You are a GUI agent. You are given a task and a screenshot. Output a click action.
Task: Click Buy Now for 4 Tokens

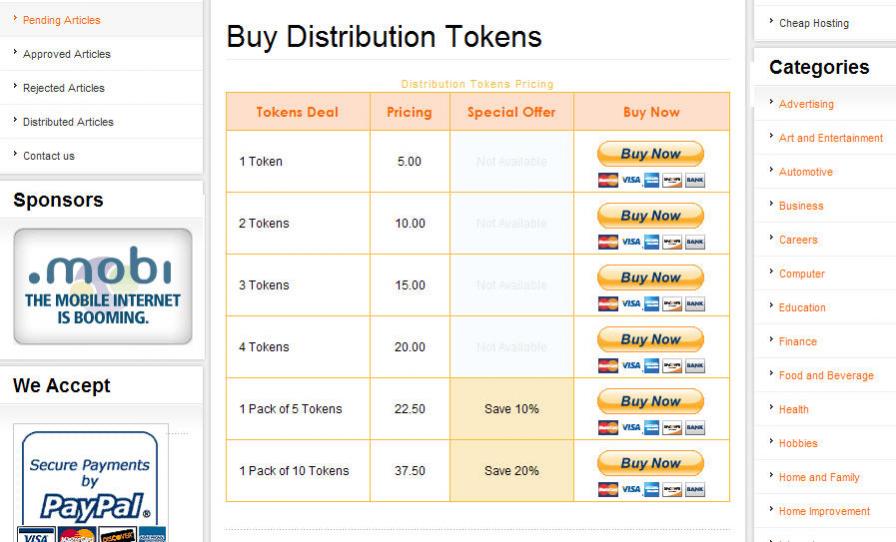tap(650, 340)
